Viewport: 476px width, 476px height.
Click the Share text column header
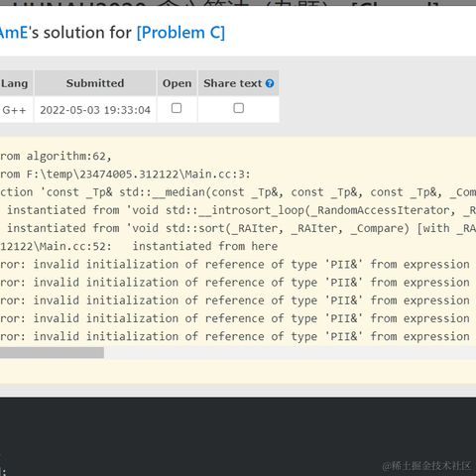[238, 83]
